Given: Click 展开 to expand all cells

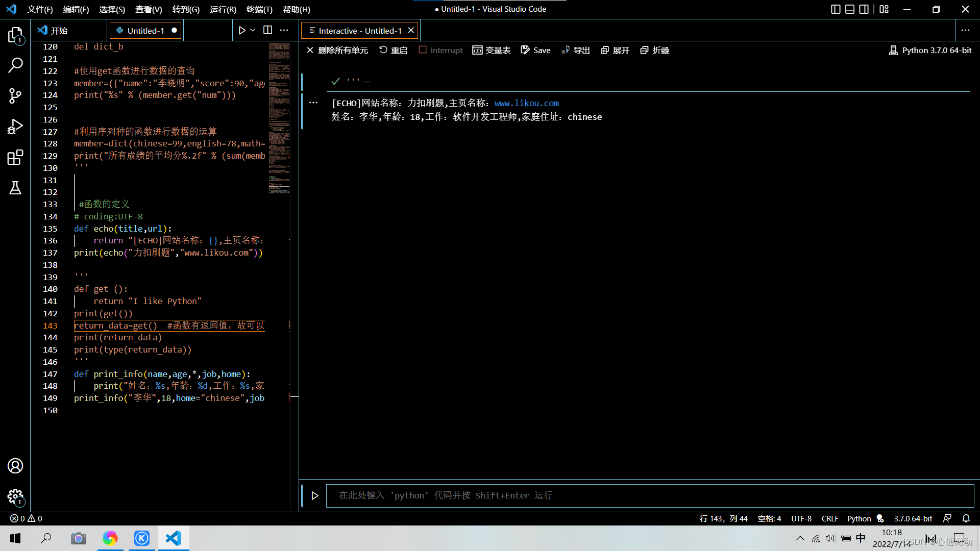Looking at the screenshot, I should [x=615, y=50].
